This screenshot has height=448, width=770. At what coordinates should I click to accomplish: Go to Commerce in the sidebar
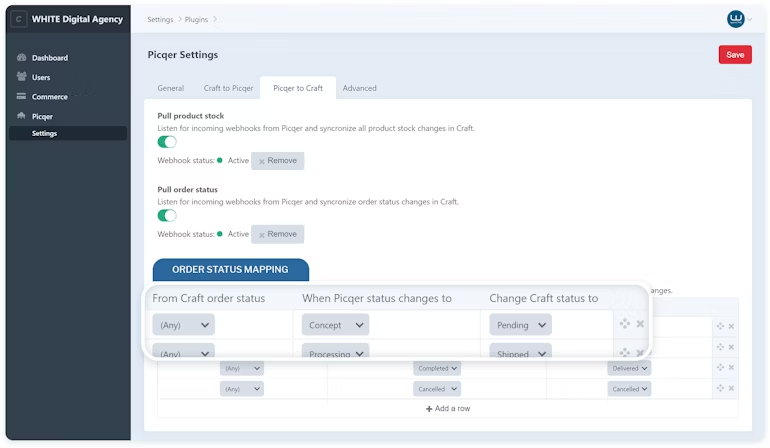click(49, 97)
